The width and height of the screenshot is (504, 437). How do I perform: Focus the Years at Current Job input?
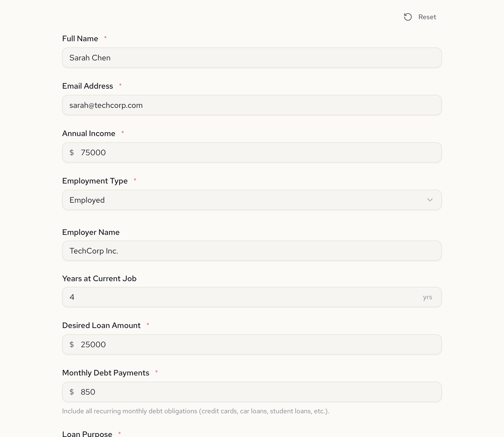(x=243, y=297)
